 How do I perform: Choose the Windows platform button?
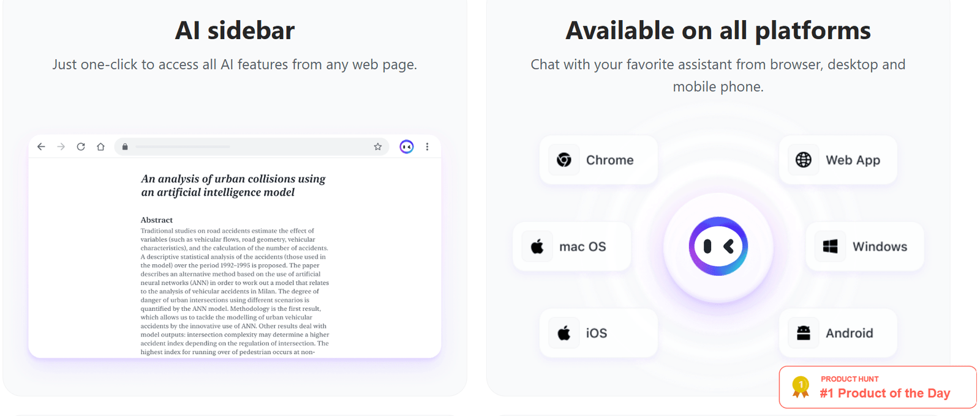click(865, 247)
